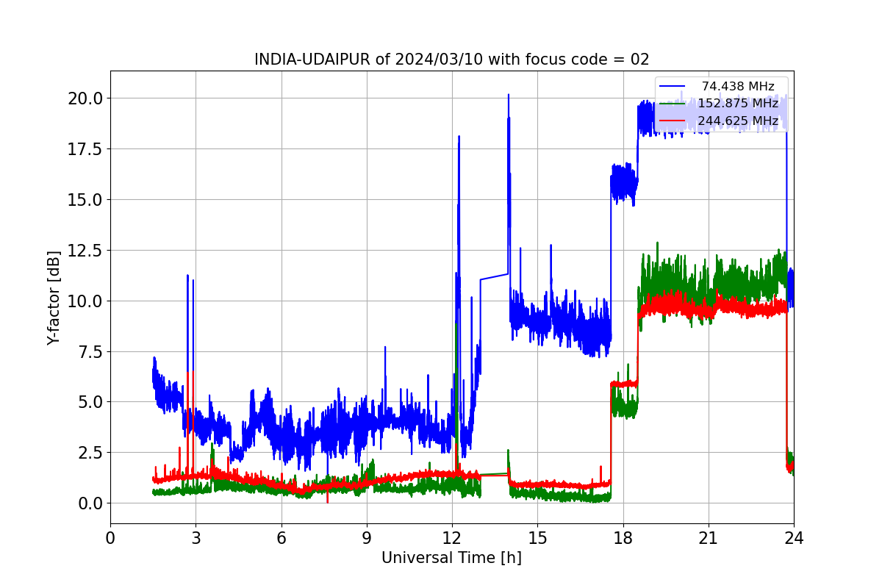Click the y-axis tick label 5.0
882x588 pixels.
(x=90, y=402)
